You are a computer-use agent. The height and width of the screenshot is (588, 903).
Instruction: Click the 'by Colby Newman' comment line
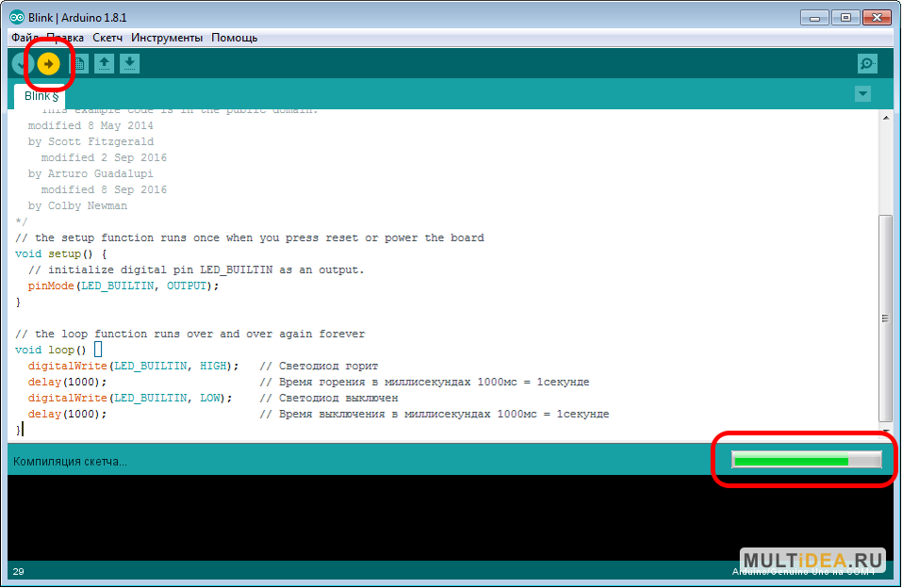pyautogui.click(x=77, y=206)
